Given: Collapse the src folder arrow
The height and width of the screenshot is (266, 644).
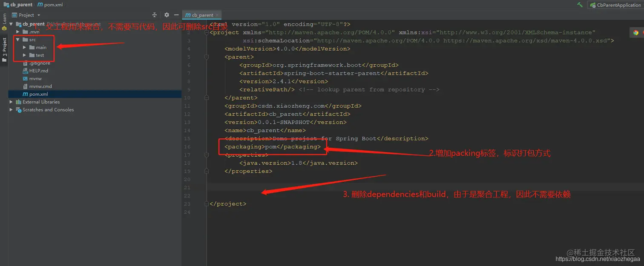Looking at the screenshot, I should [18, 40].
